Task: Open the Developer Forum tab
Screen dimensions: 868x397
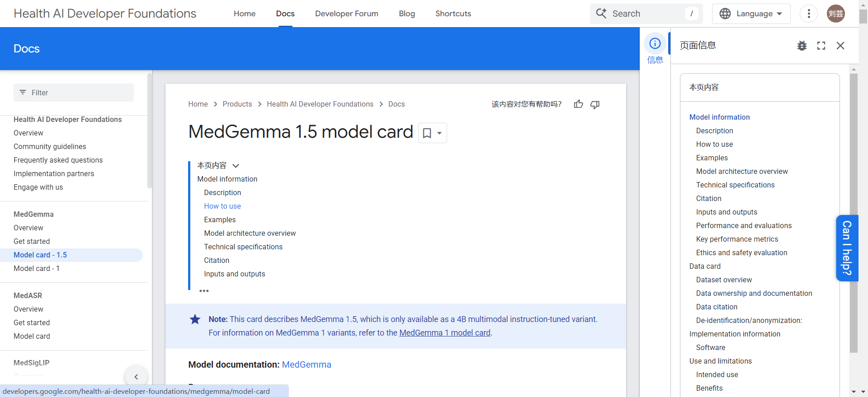Action: [x=347, y=14]
